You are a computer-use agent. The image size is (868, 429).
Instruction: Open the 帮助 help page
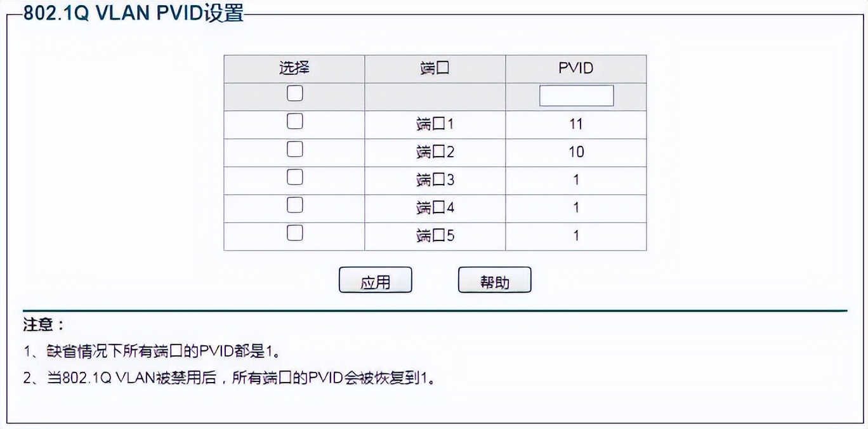tap(495, 279)
